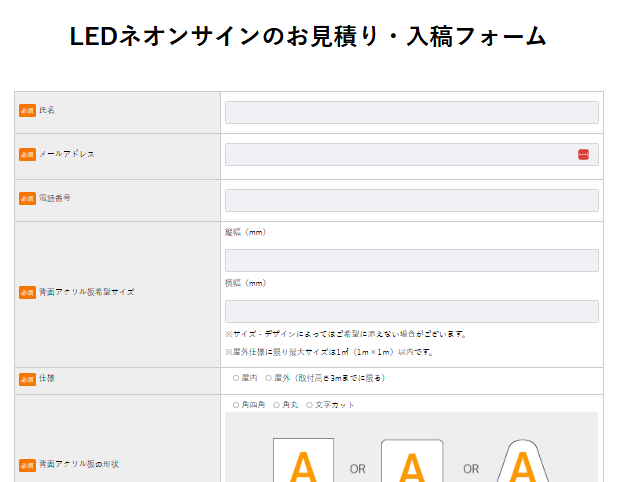The height and width of the screenshot is (482, 618).
Task: Select the 屋内 radio button
Action: click(236, 378)
